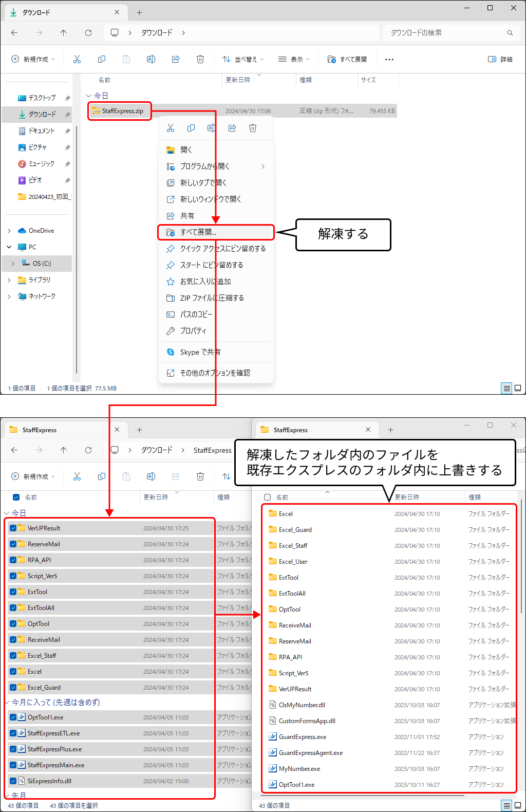Uncheck the RPA_API folder checkbox in left window
The height and width of the screenshot is (812, 526).
coord(13,560)
